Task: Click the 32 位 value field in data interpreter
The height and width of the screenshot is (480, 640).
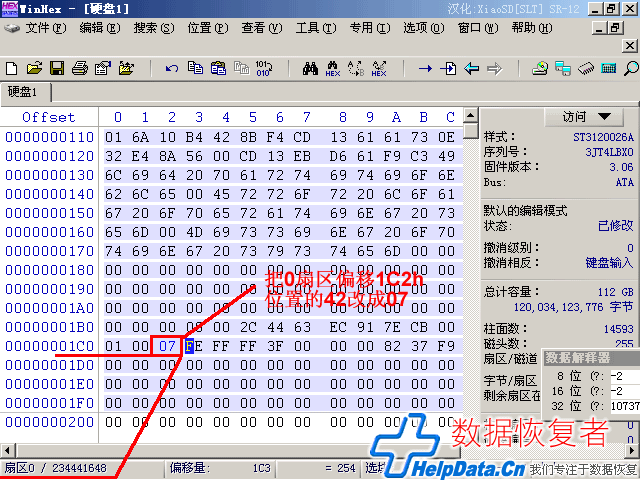Action: click(x=625, y=406)
